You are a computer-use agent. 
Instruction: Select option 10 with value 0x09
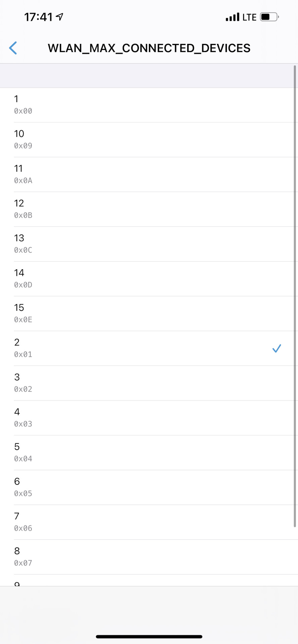coord(149,140)
